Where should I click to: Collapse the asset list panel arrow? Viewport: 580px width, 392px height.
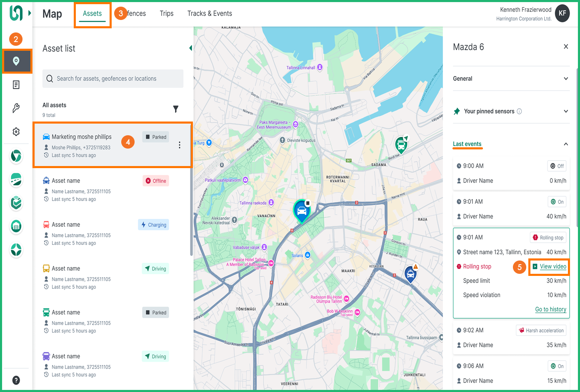tap(190, 48)
